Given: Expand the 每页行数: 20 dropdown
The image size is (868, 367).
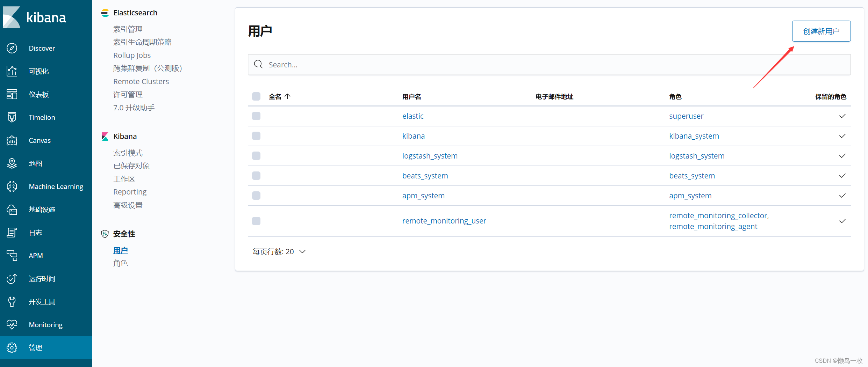Looking at the screenshot, I should (279, 252).
